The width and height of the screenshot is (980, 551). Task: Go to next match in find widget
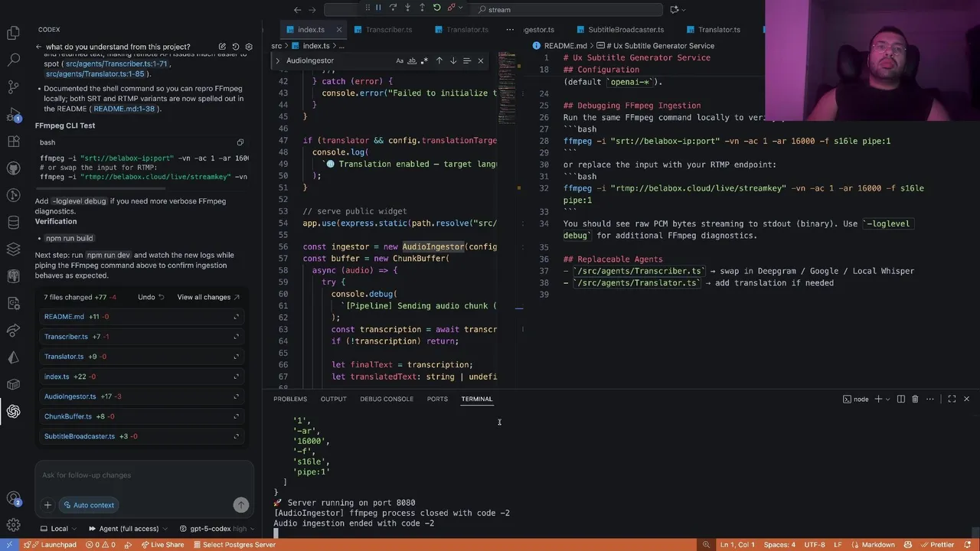tap(452, 60)
